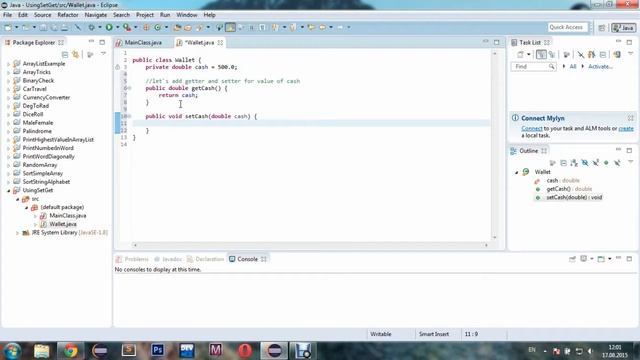
Task: Toggle the highlighted block selection toolbar button
Action: coord(230,27)
